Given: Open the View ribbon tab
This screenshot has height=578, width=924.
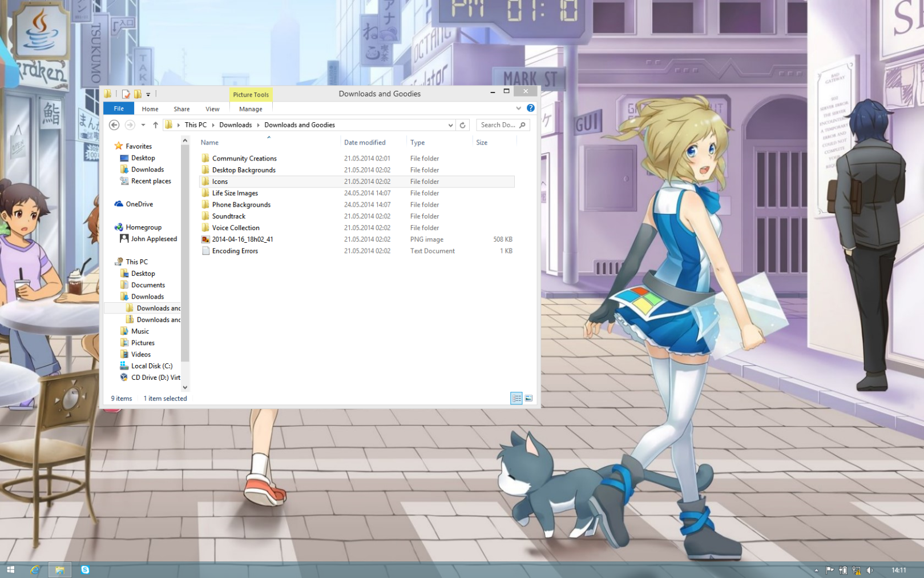Looking at the screenshot, I should [212, 109].
